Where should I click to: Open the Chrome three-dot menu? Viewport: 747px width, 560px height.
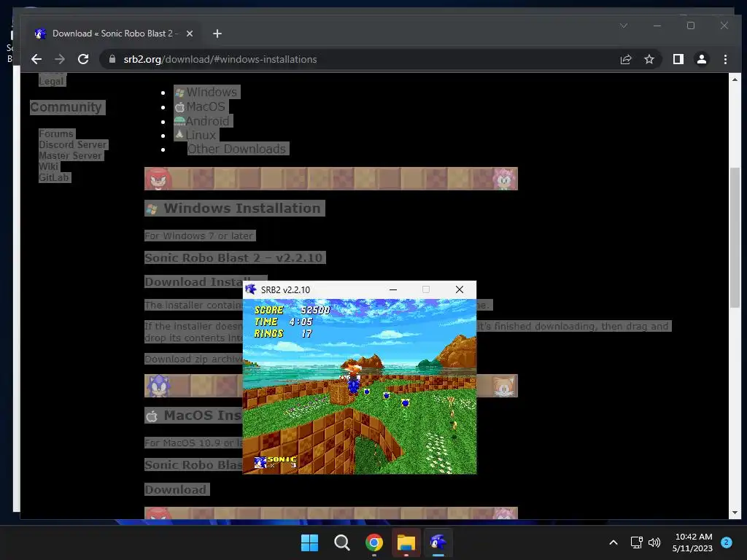[x=725, y=59]
